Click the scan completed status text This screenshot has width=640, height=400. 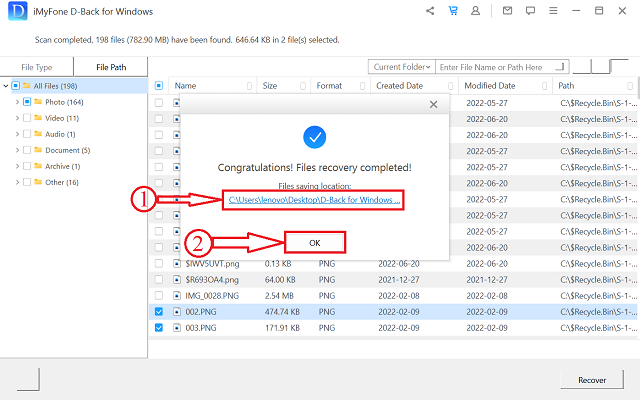pyautogui.click(x=187, y=40)
